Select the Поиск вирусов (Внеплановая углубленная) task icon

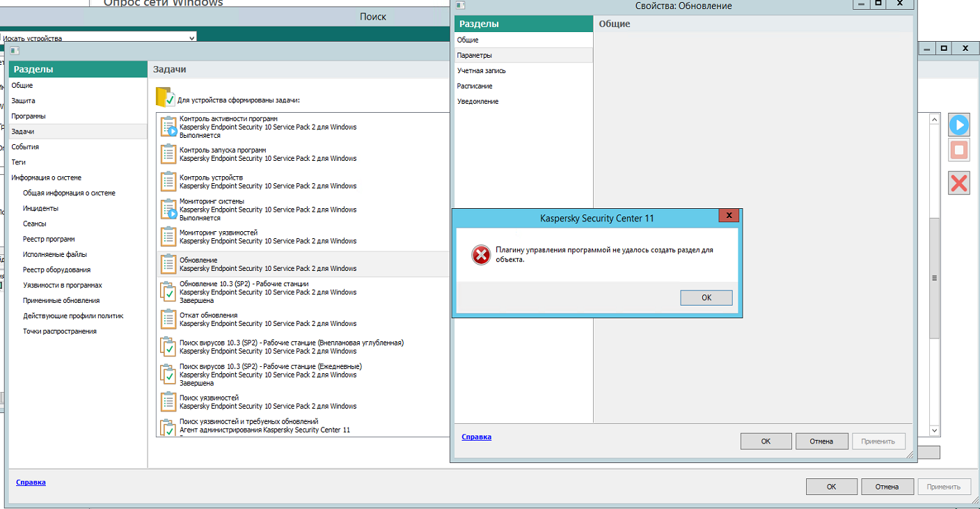(168, 347)
